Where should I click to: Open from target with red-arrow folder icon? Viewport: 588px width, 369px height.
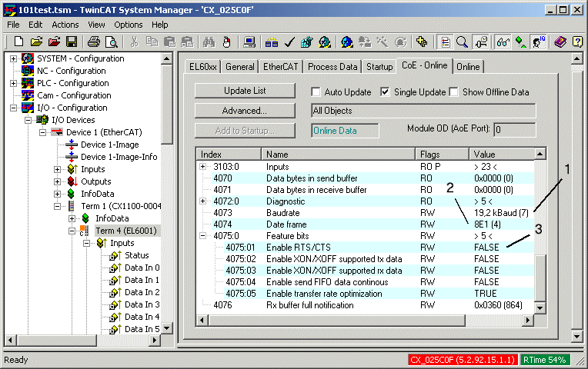(54, 42)
